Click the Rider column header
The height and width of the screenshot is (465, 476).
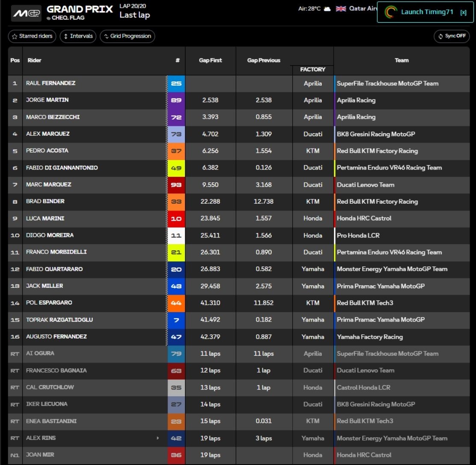34,60
